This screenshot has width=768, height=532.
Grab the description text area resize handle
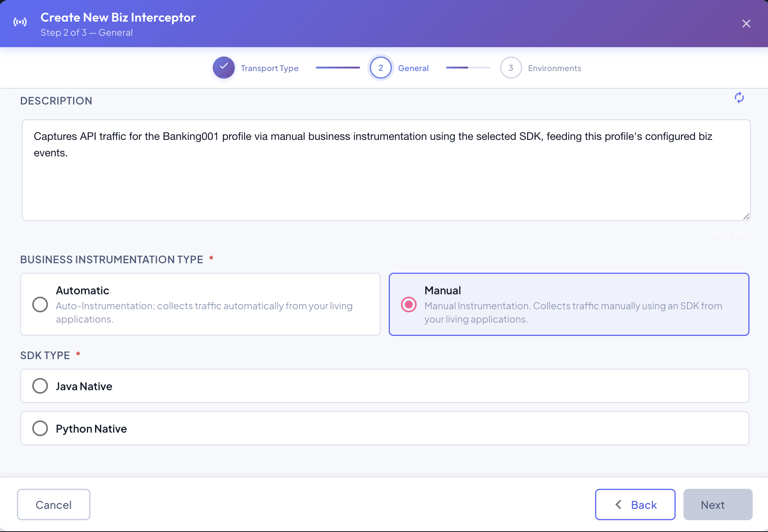tap(746, 216)
